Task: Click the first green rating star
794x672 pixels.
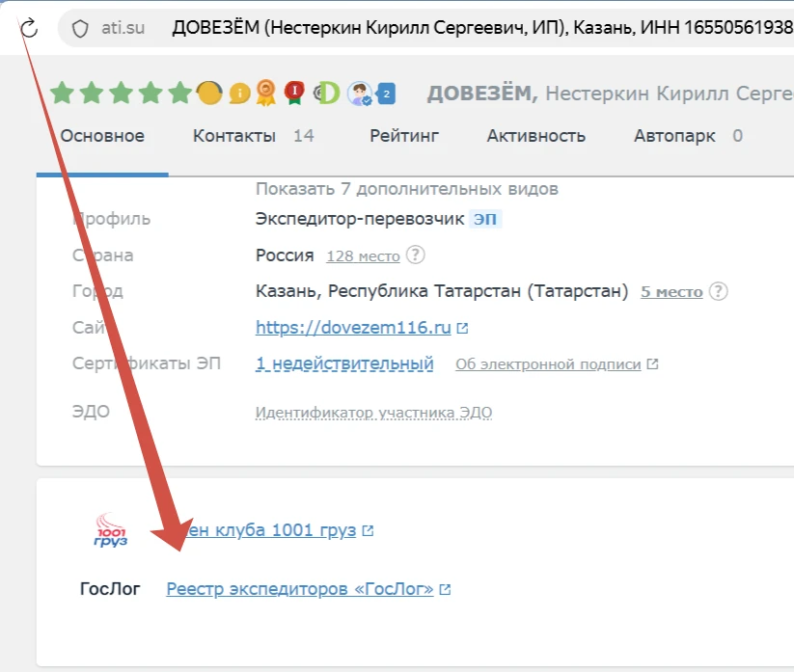Action: [63, 94]
